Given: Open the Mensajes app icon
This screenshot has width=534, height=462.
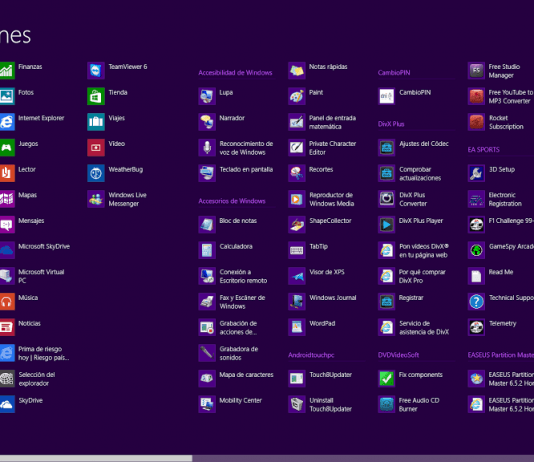Looking at the screenshot, I should tap(7, 225).
